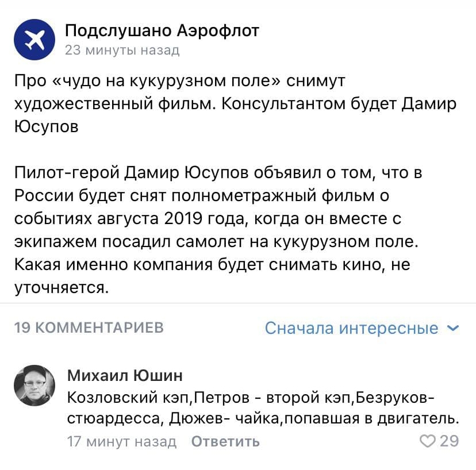Like the comment with the heart icon

click(x=427, y=441)
